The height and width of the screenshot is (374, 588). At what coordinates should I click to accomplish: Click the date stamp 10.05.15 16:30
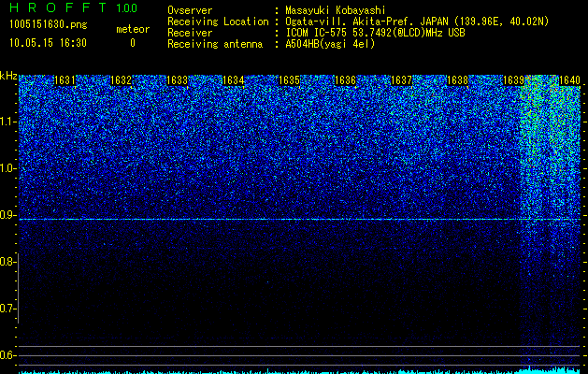coord(48,43)
